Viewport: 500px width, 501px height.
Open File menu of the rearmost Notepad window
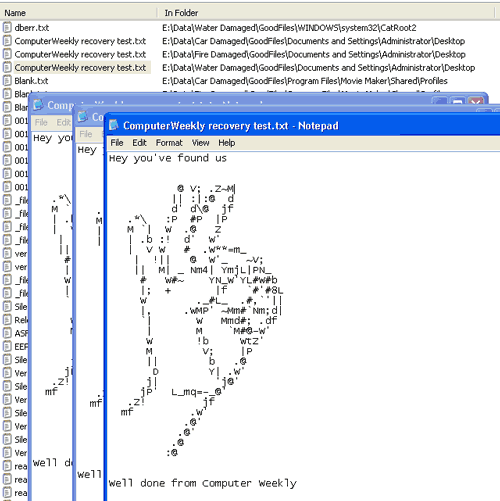[41, 122]
